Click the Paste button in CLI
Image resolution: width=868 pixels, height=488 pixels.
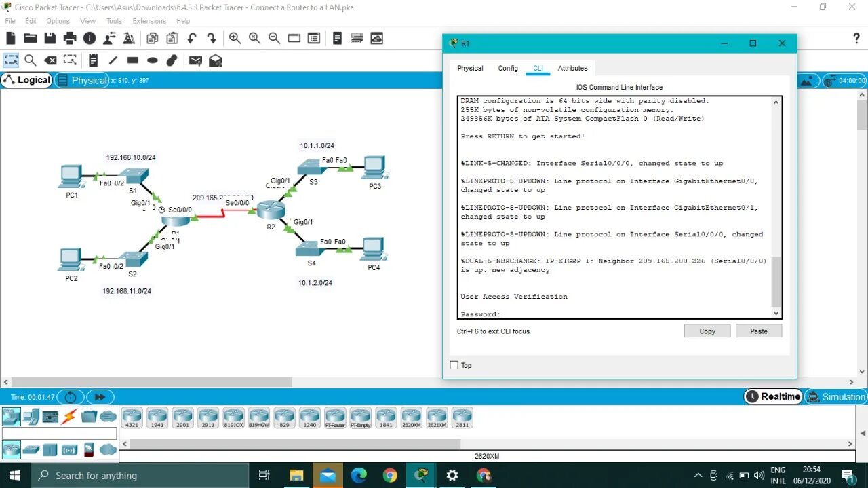point(759,331)
